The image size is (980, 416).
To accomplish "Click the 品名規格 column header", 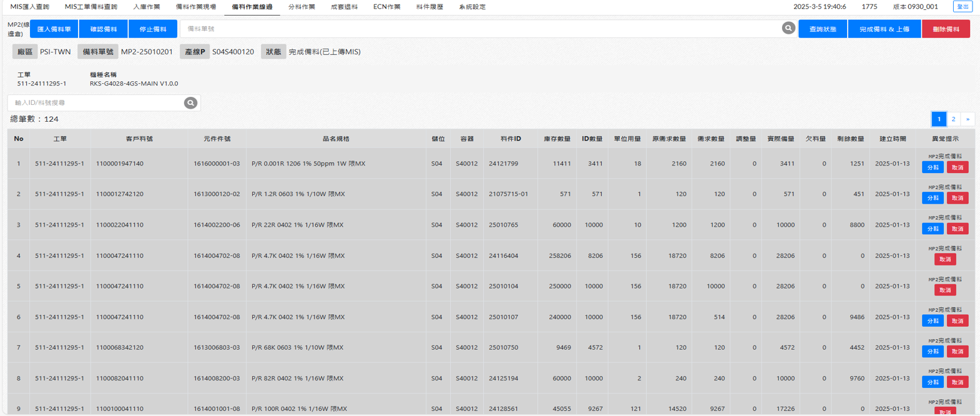I will coord(336,139).
